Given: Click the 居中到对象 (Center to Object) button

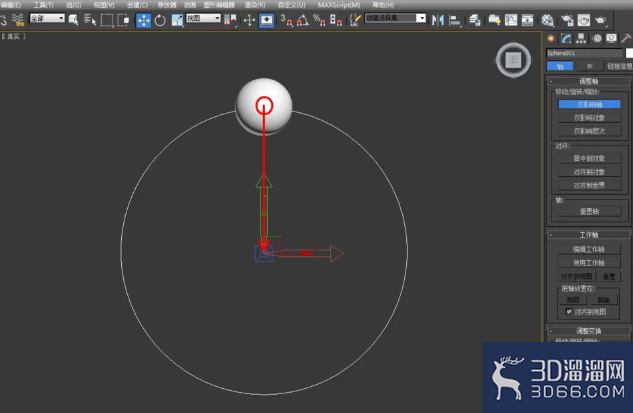Looking at the screenshot, I should point(589,158).
